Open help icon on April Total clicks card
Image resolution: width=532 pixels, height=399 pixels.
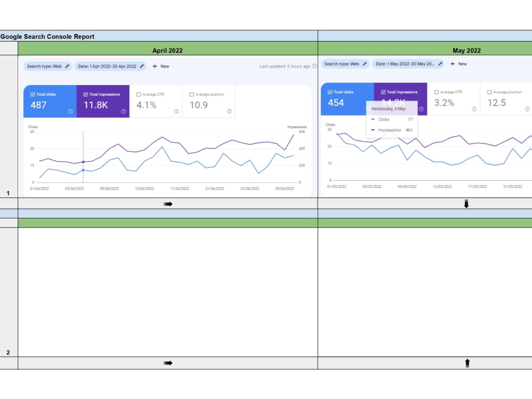[70, 112]
